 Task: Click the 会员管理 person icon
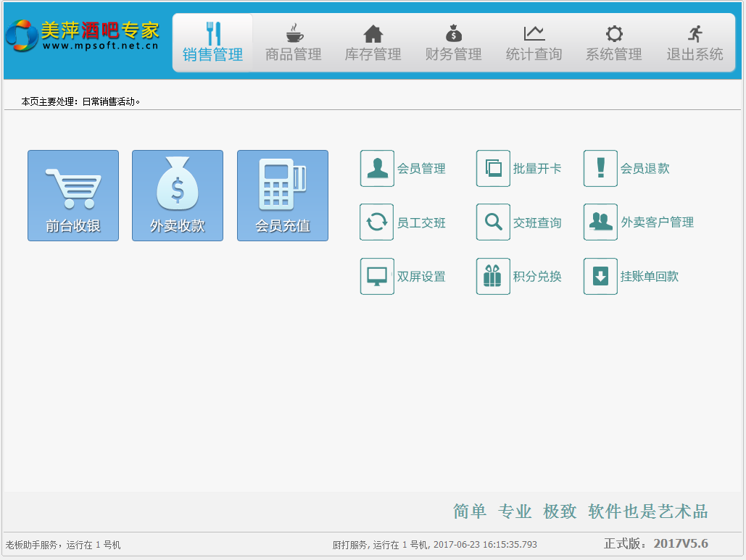pyautogui.click(x=377, y=169)
